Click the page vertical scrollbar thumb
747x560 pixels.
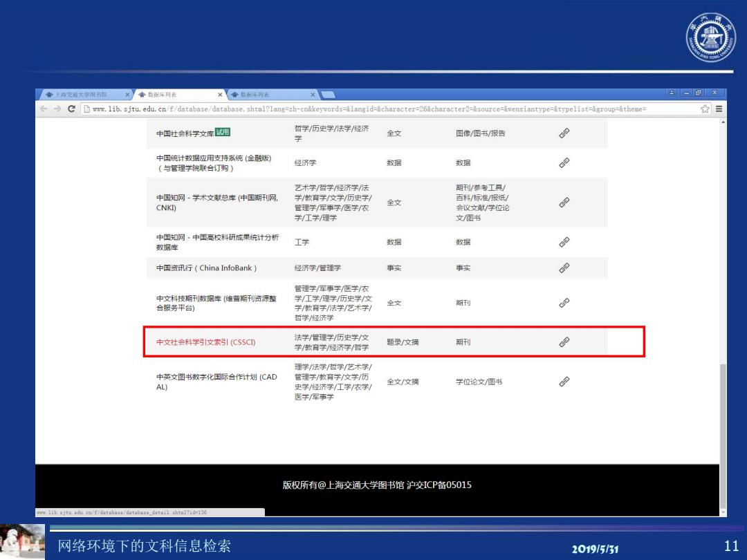pos(723,436)
